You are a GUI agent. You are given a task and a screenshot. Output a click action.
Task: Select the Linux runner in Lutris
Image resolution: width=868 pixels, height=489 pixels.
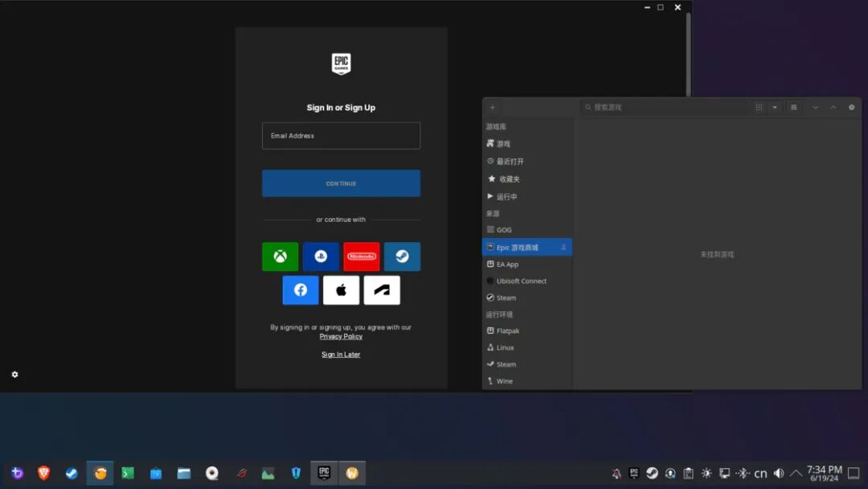pyautogui.click(x=527, y=347)
